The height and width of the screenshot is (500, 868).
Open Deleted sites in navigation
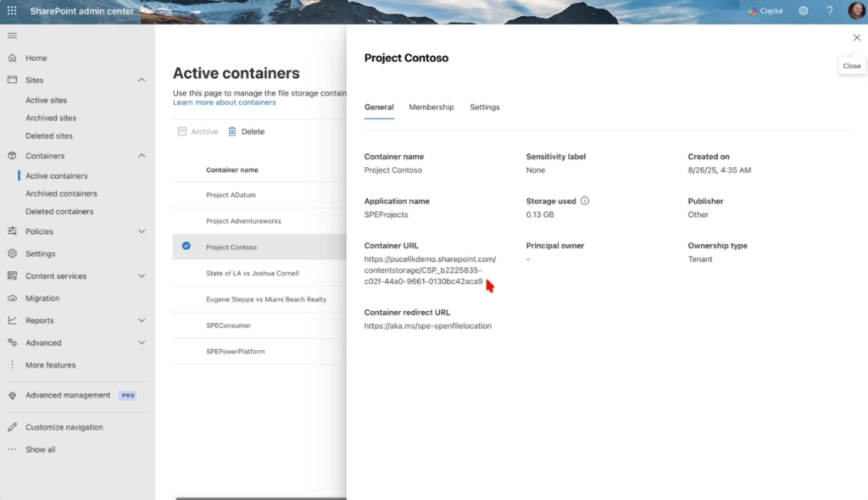[49, 136]
